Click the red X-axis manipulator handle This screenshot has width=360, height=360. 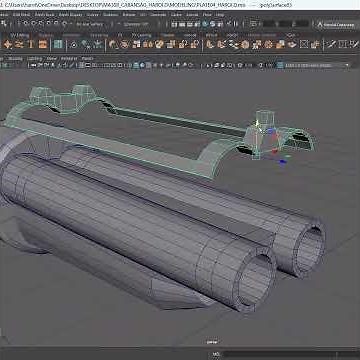coord(274,151)
